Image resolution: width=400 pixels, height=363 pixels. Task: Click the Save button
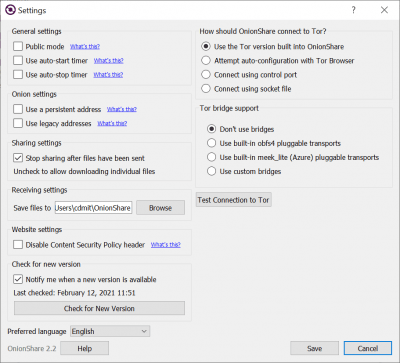314,348
